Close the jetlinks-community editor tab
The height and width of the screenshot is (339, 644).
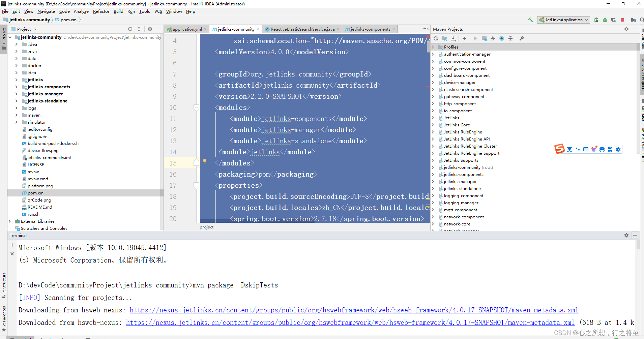(x=258, y=29)
